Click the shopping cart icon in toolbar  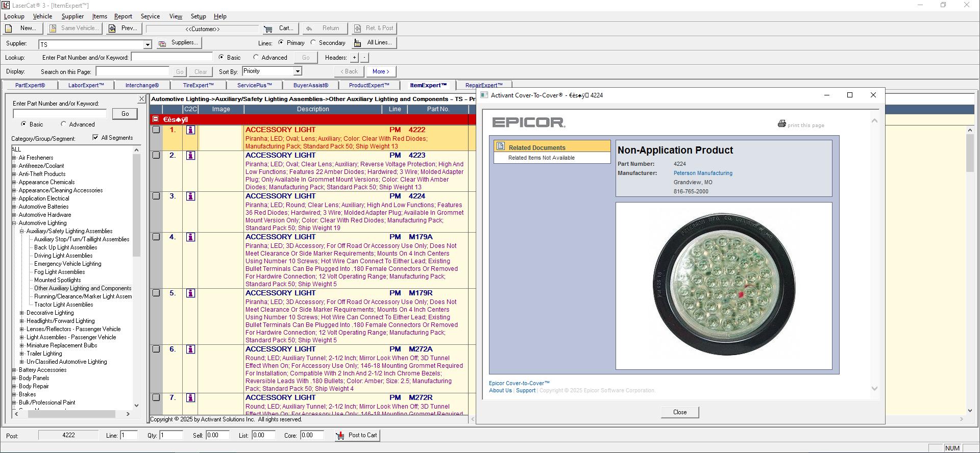tap(268, 29)
